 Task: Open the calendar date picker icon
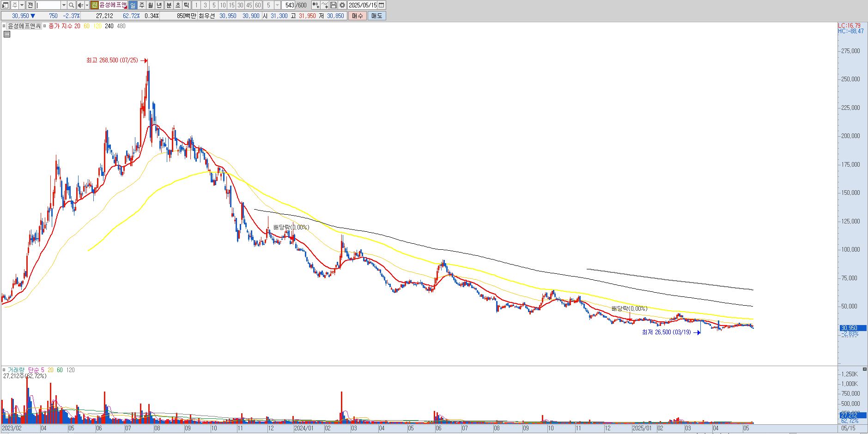[x=382, y=5]
